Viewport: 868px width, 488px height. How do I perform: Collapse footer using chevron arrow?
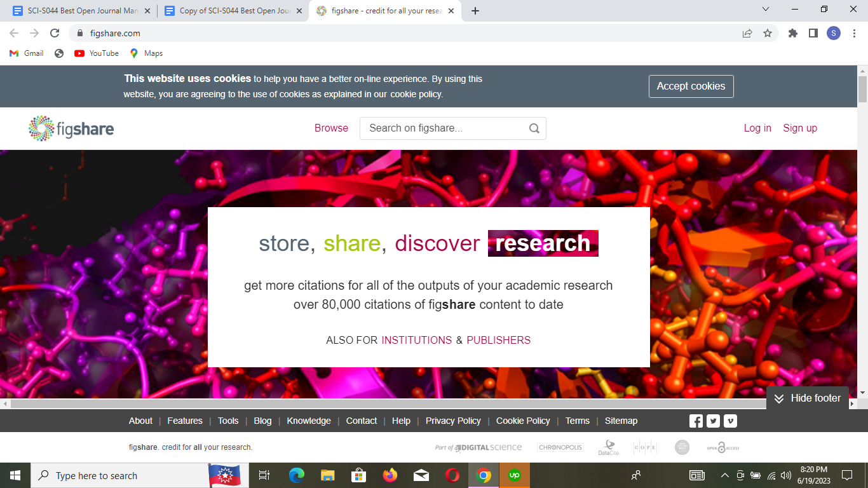coord(779,398)
